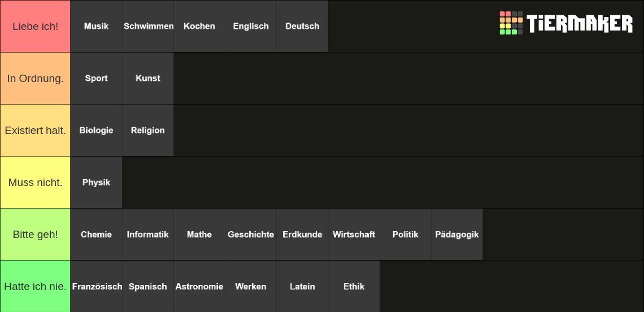Click the red 'Liebe ich!' tier label
This screenshot has height=312, width=644.
pyautogui.click(x=36, y=26)
